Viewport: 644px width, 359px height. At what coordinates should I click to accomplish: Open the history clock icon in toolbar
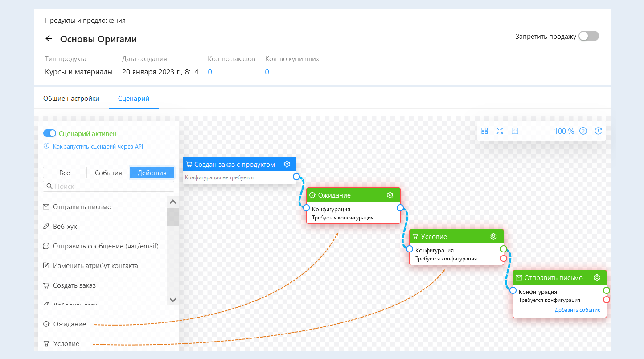tap(598, 131)
